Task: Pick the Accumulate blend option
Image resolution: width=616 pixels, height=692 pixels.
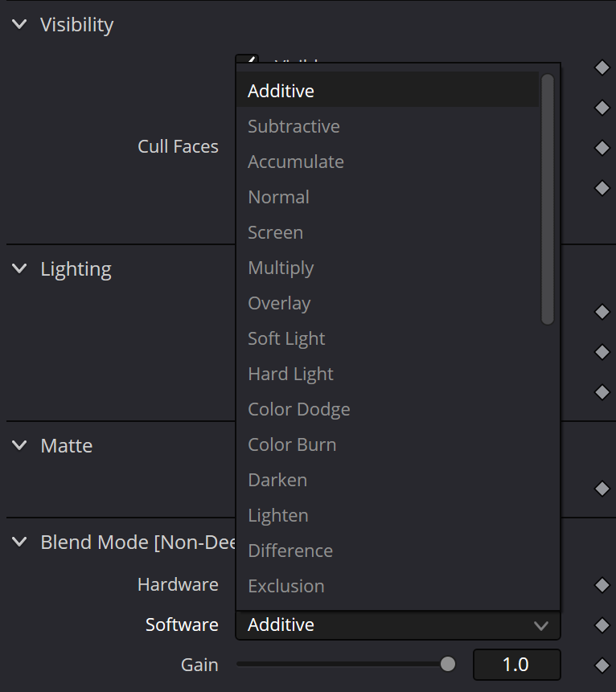Action: pyautogui.click(x=388, y=162)
